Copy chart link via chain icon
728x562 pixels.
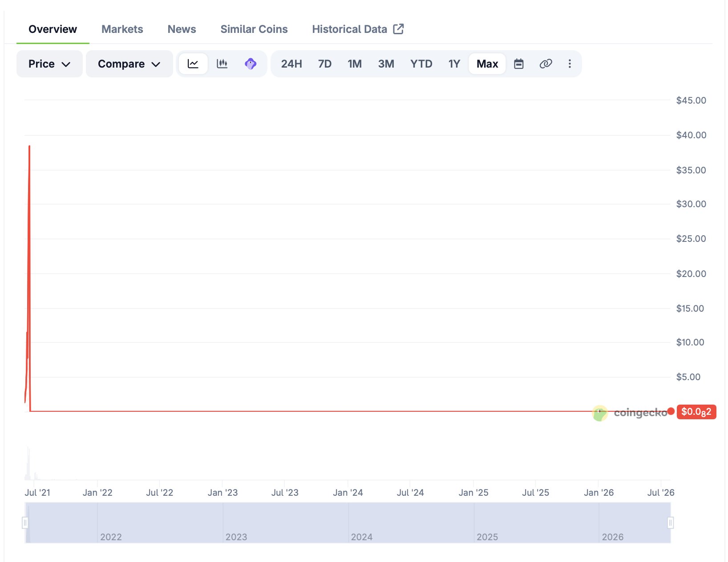click(x=546, y=64)
